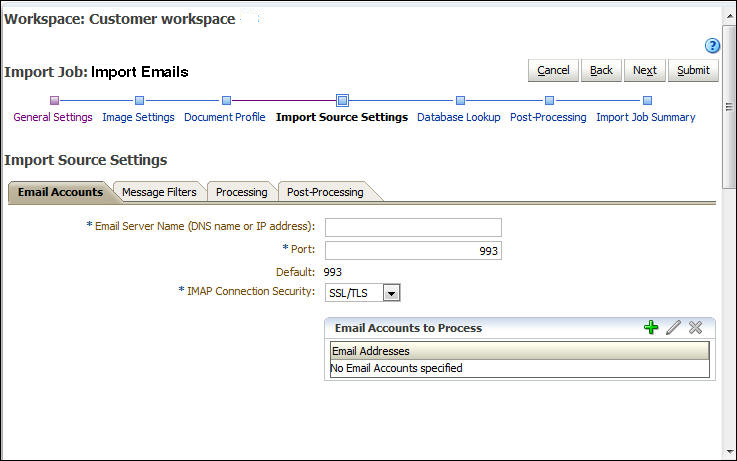The width and height of the screenshot is (737, 461).
Task: Click 'No Email Accounts specified' row
Action: pyautogui.click(x=520, y=368)
